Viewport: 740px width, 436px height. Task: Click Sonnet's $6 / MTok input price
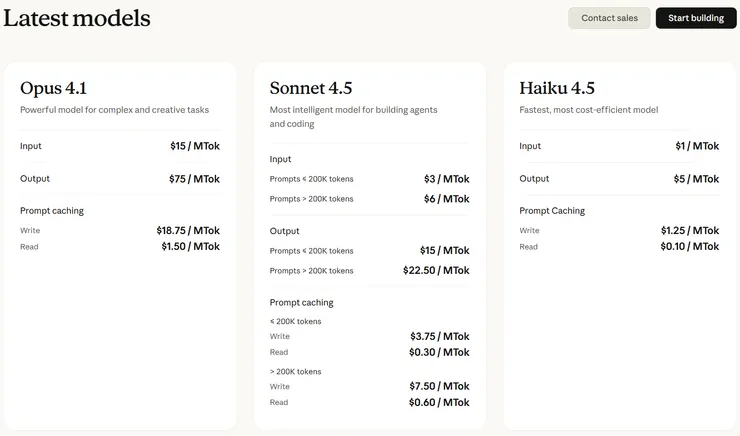click(446, 199)
